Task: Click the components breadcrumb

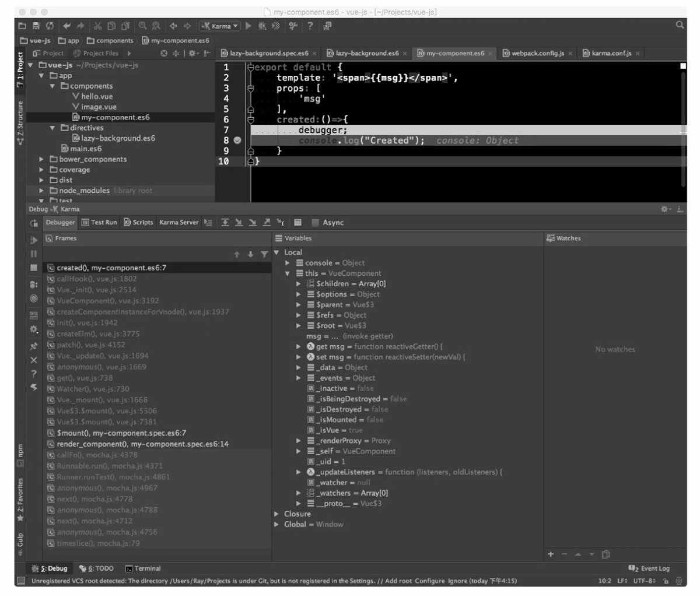Action: click(x=110, y=41)
